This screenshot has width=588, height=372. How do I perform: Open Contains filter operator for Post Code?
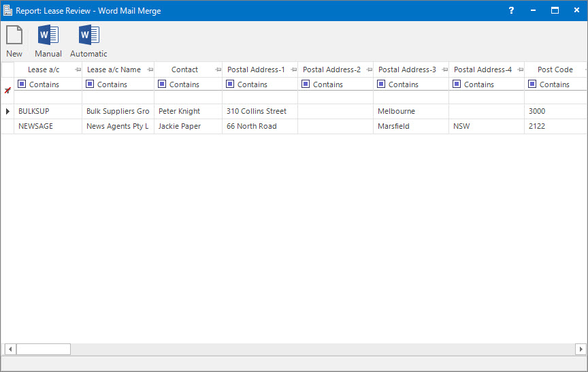click(532, 84)
